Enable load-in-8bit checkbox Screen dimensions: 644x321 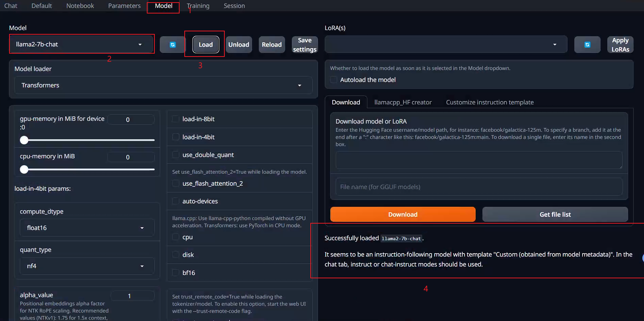176,119
